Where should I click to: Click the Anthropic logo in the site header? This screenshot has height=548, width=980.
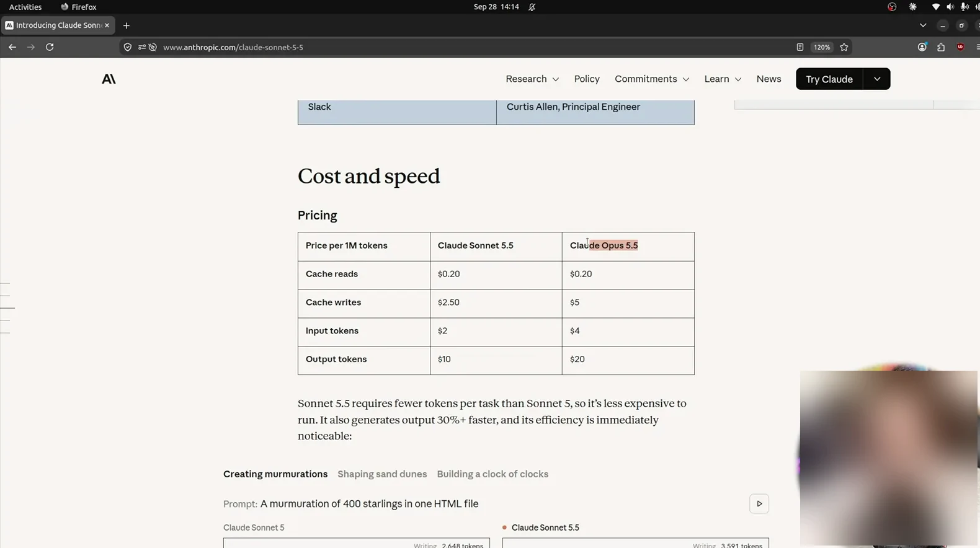(109, 79)
